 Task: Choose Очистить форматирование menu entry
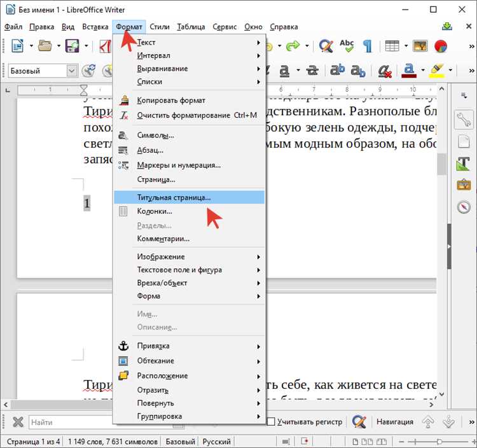tap(189, 115)
